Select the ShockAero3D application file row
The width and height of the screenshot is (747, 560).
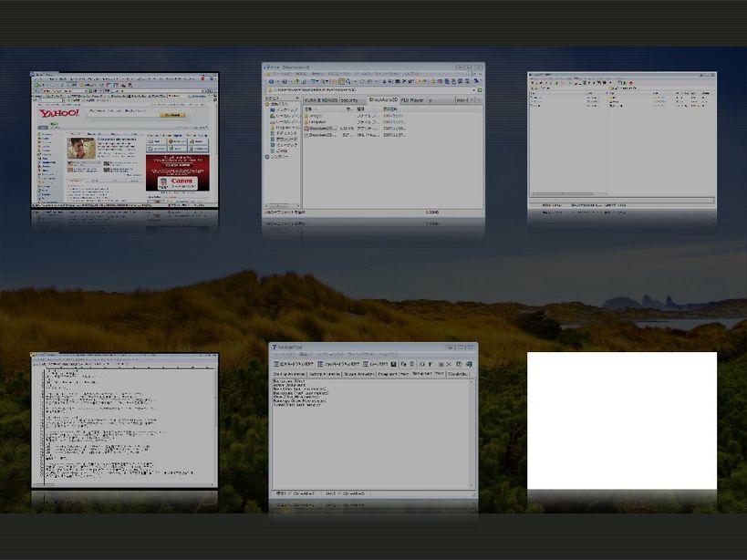354,129
